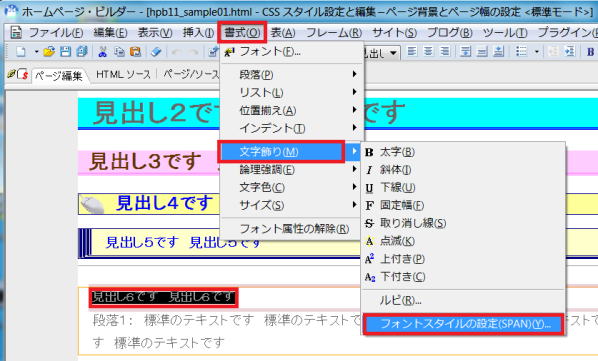The width and height of the screenshot is (598, 361).
Task: Expand the サイズ(S) submenu
Action: point(292,205)
